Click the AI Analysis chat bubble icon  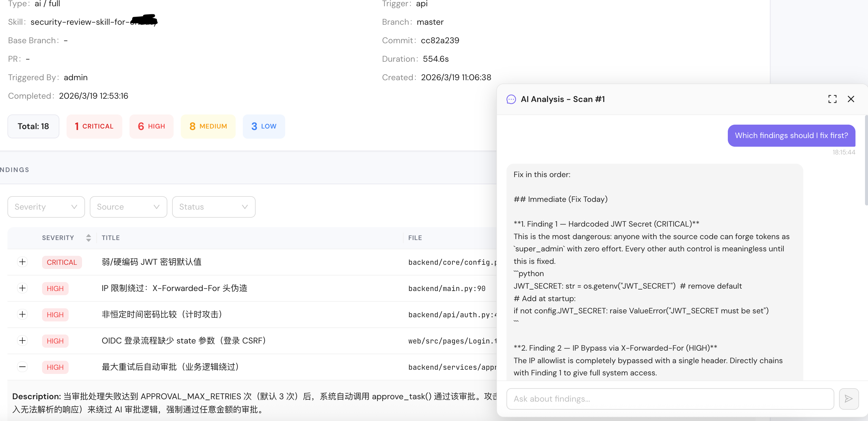coord(511,99)
